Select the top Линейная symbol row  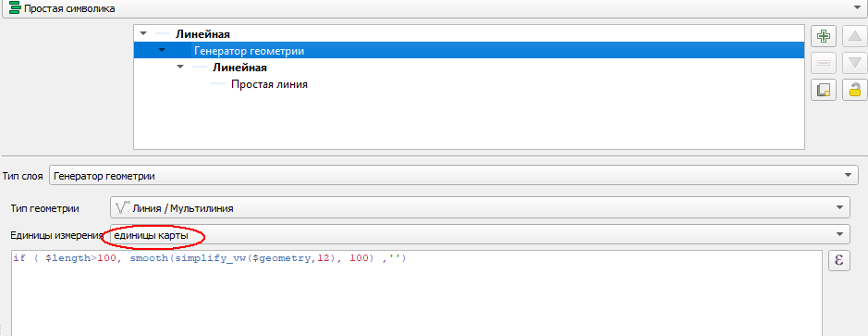pos(469,34)
